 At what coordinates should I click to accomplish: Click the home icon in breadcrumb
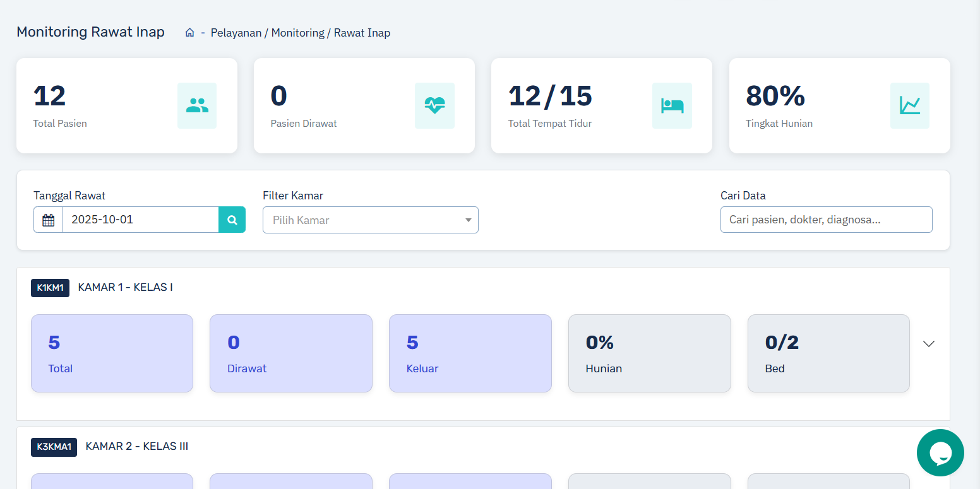click(189, 33)
